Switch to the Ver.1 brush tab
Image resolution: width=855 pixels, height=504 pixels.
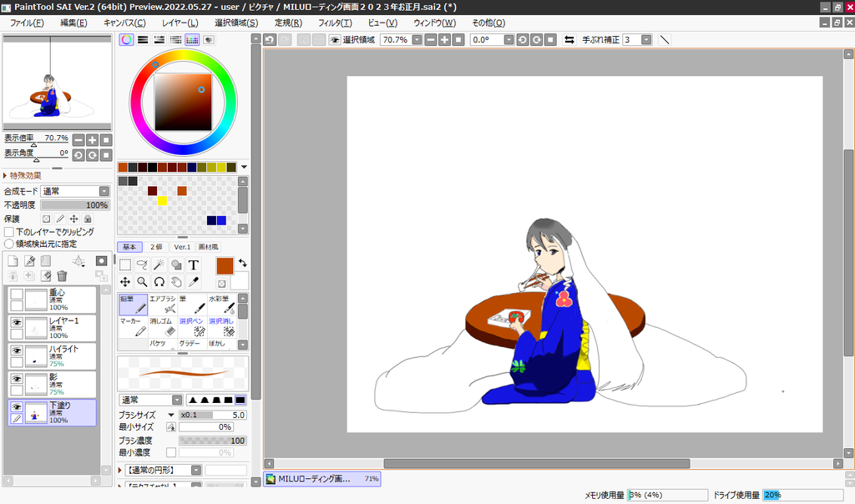[182, 247]
